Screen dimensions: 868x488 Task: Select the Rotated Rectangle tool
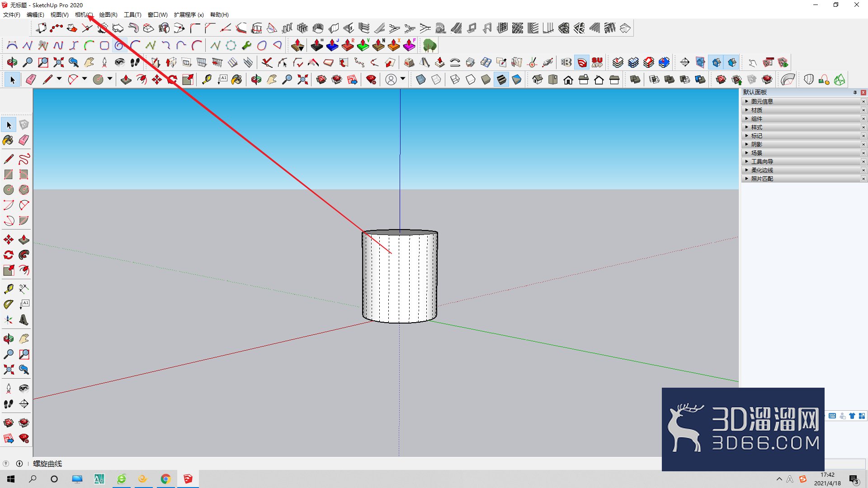coord(24,174)
